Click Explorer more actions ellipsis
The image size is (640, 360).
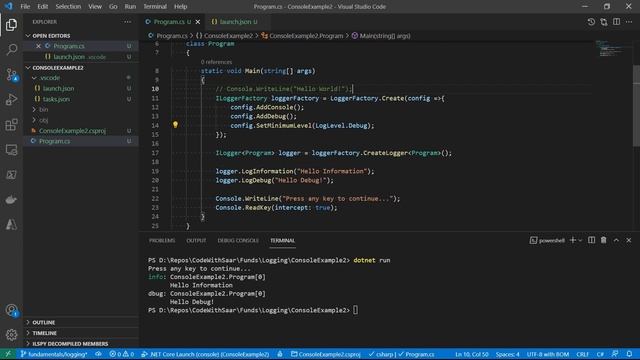[128, 22]
